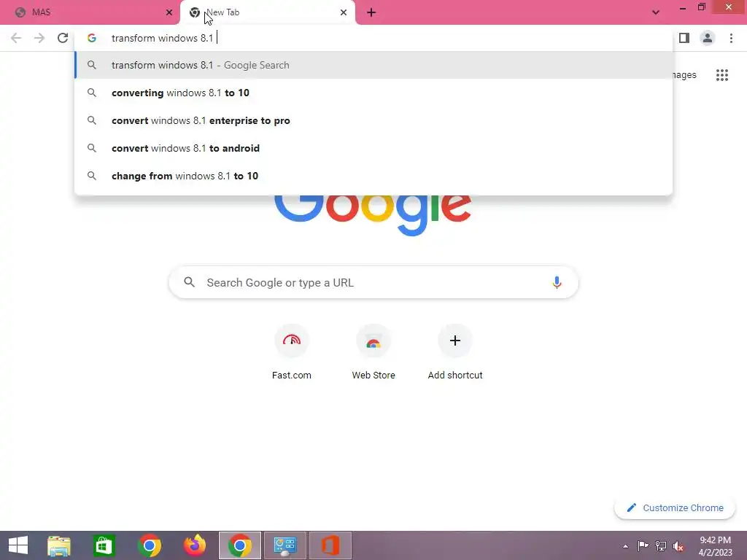This screenshot has height=560, width=747.
Task: Switch to the active Chrome taskbar window
Action: tap(239, 545)
